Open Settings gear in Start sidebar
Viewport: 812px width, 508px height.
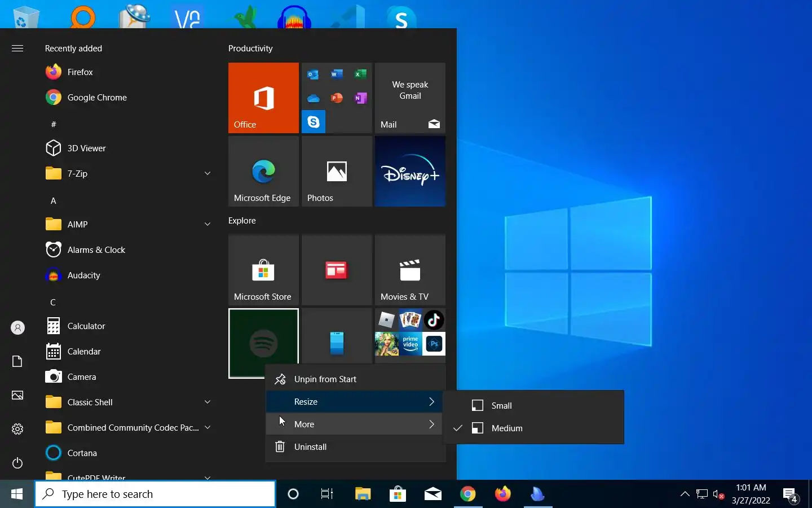17,429
